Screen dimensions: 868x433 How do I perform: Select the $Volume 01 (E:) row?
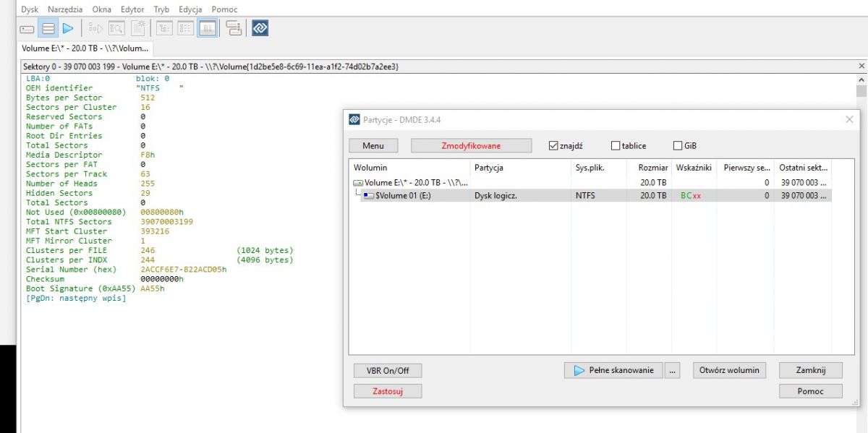(590, 195)
